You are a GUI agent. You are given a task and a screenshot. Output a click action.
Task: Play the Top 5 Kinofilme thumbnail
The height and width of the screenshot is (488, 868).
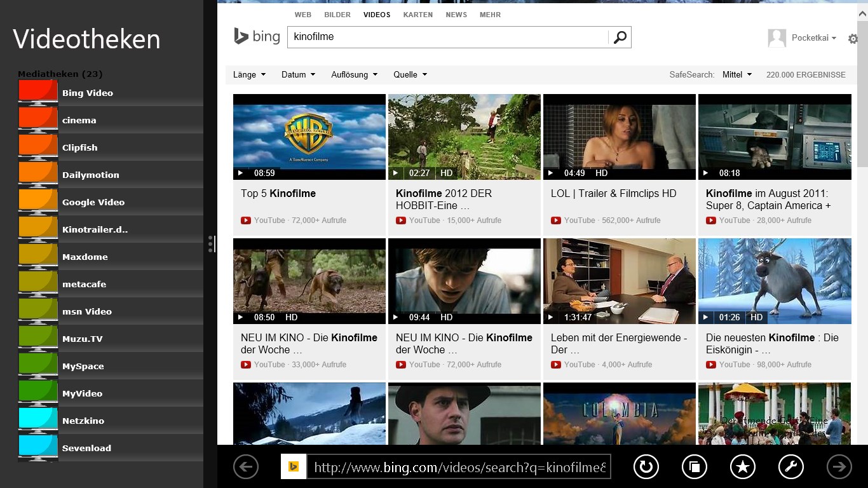click(309, 137)
